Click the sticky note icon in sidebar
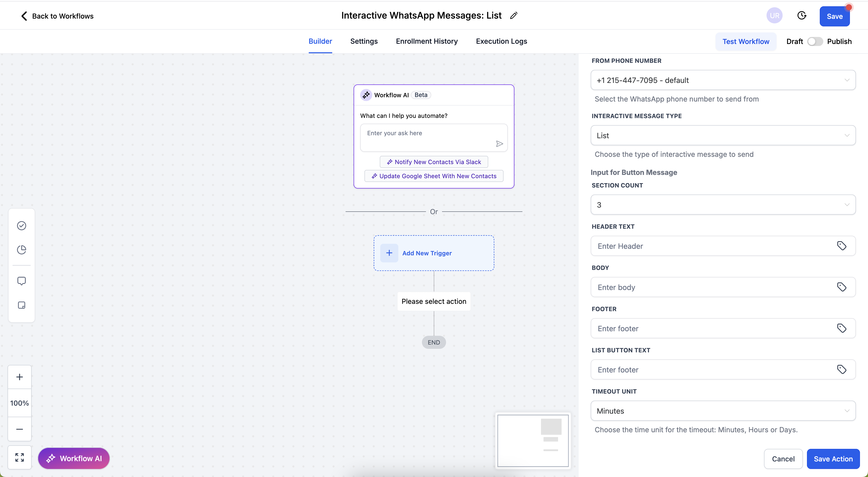Screen dimensions: 868x477 pyautogui.click(x=22, y=305)
